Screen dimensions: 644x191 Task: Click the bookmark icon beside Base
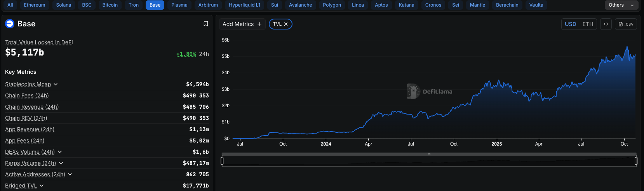[x=206, y=24]
